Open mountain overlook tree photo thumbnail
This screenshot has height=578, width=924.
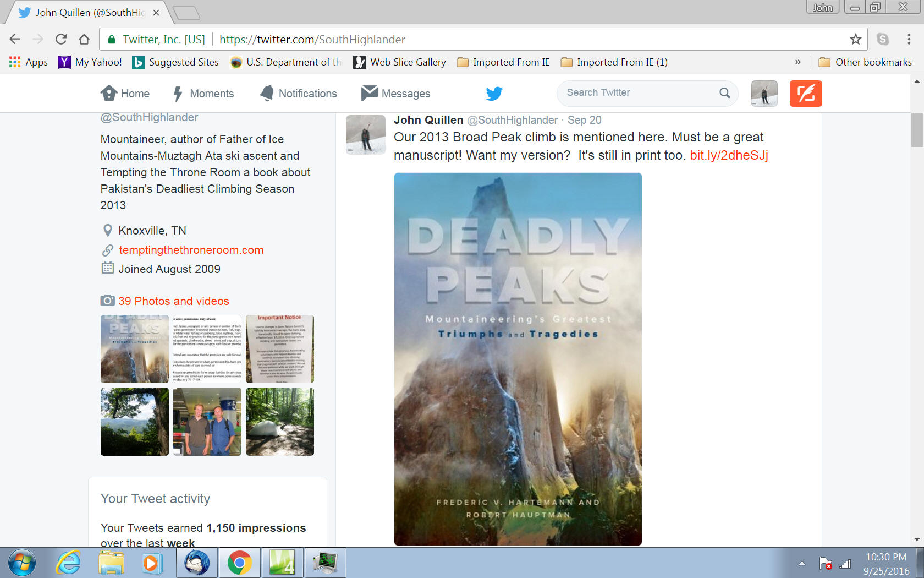click(x=135, y=422)
